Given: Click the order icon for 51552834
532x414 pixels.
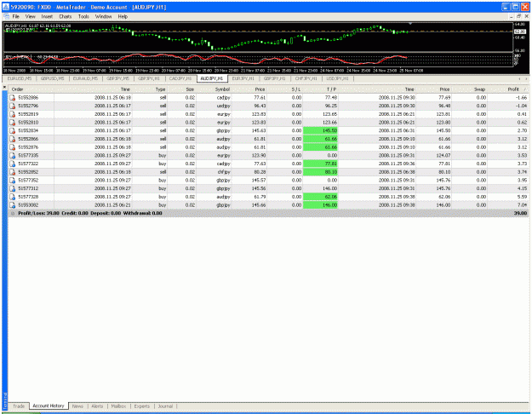Looking at the screenshot, I should 12,130.
